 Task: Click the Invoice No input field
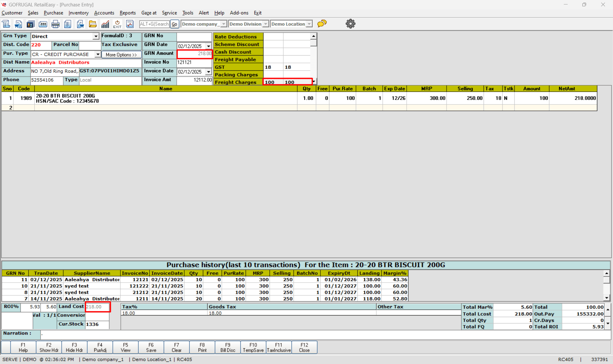pos(194,62)
